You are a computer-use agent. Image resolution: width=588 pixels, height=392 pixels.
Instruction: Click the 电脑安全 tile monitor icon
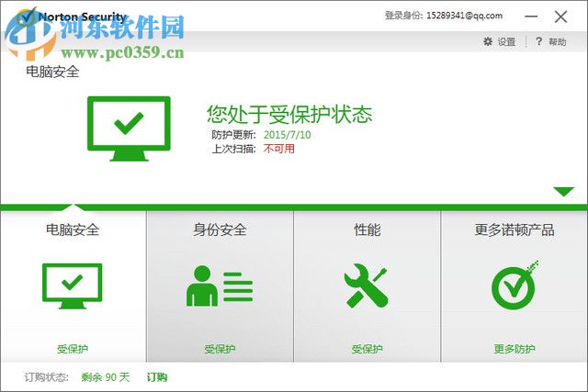pyautogui.click(x=72, y=286)
